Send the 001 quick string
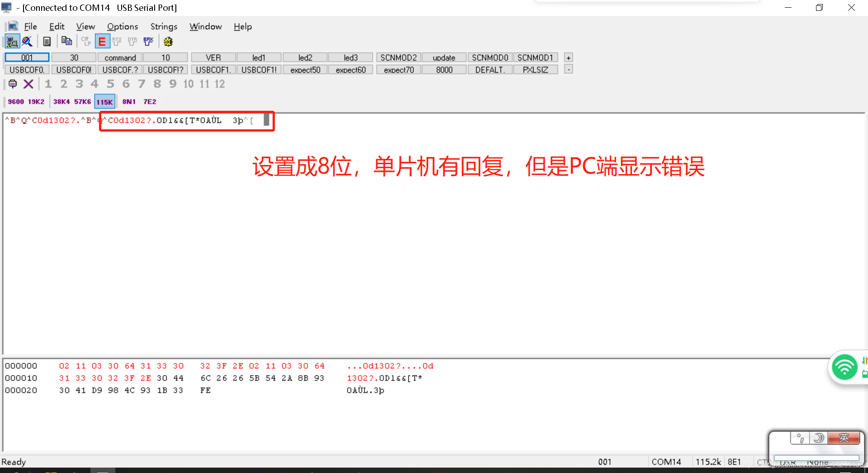 click(27, 57)
